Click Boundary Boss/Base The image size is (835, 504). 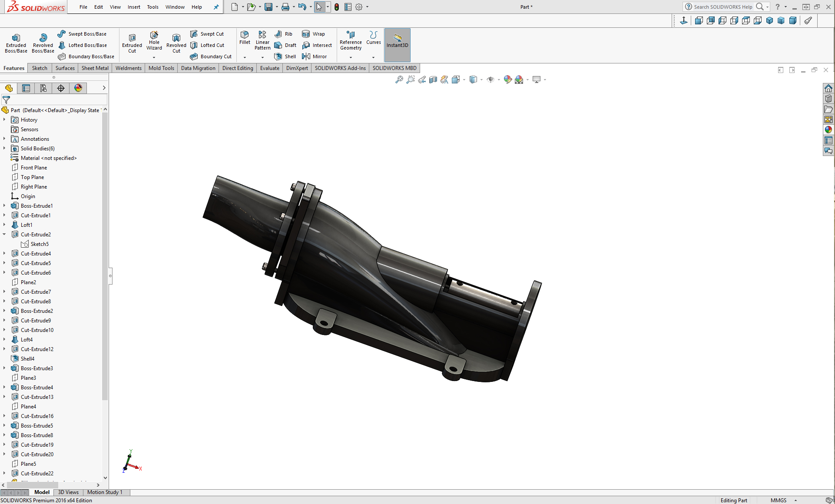[86, 56]
